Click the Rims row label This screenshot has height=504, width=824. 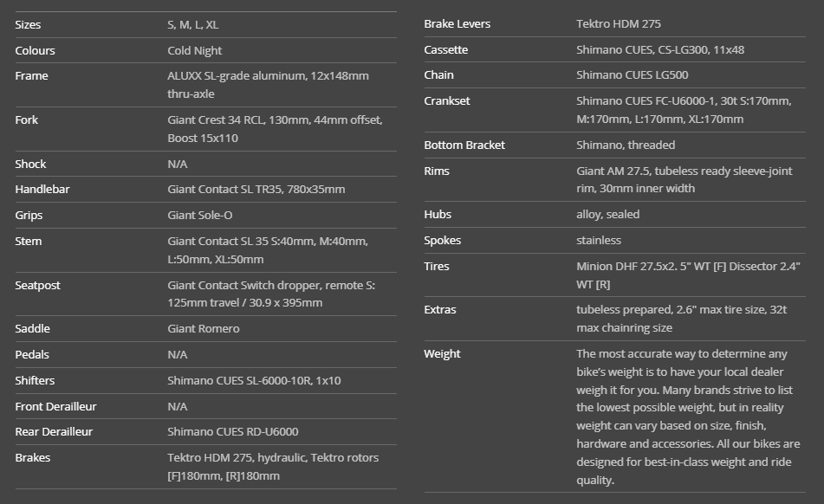pyautogui.click(x=437, y=171)
